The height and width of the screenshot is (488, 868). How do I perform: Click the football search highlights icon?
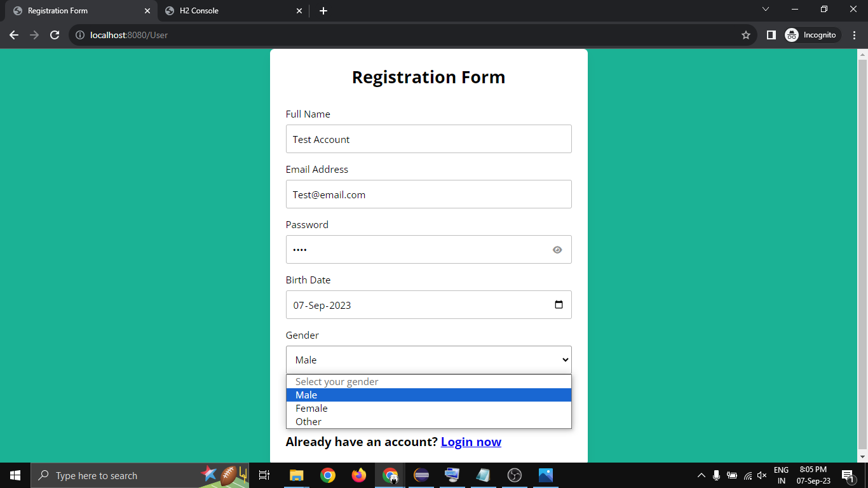coord(228,475)
